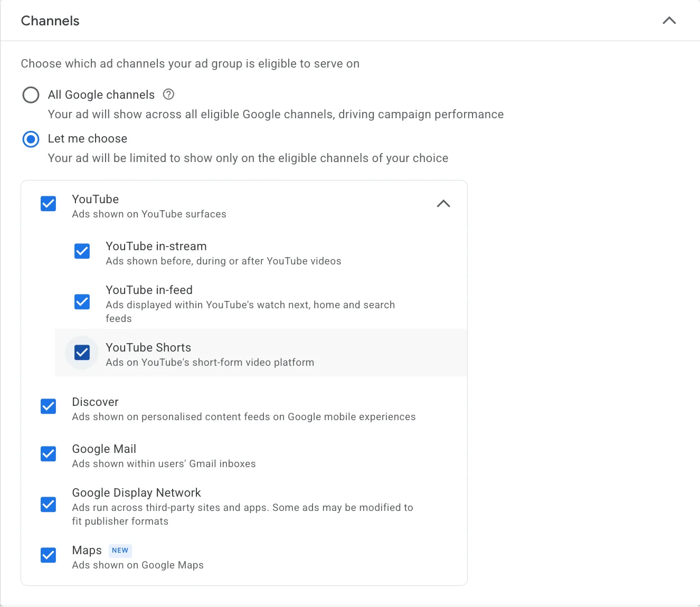Click the Google Mail label text

point(104,449)
